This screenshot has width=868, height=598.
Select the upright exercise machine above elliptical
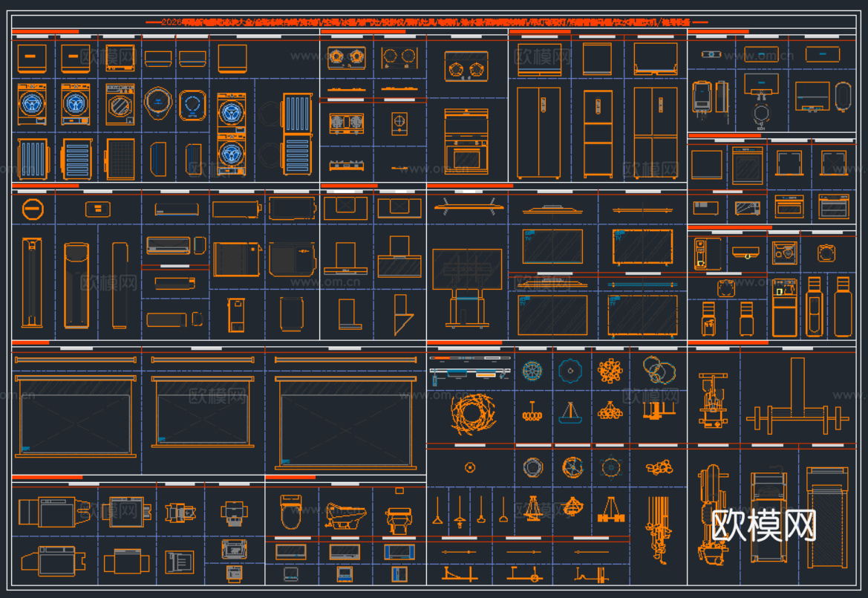coord(713,400)
